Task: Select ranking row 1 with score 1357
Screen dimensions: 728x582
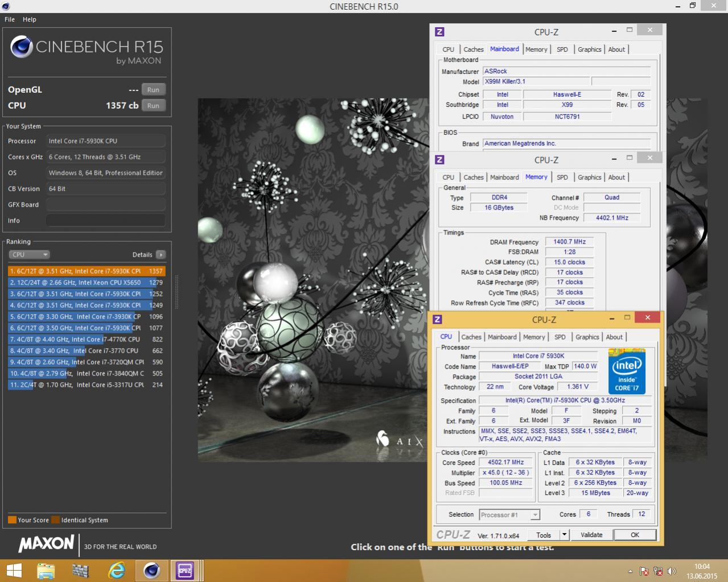Action: (x=86, y=271)
